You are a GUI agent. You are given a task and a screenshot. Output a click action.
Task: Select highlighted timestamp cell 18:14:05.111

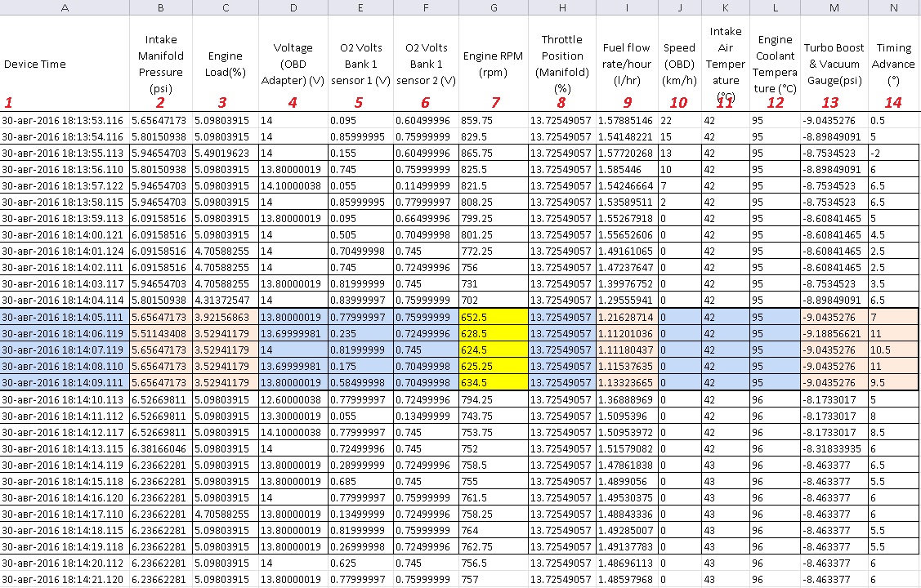[x=65, y=317]
